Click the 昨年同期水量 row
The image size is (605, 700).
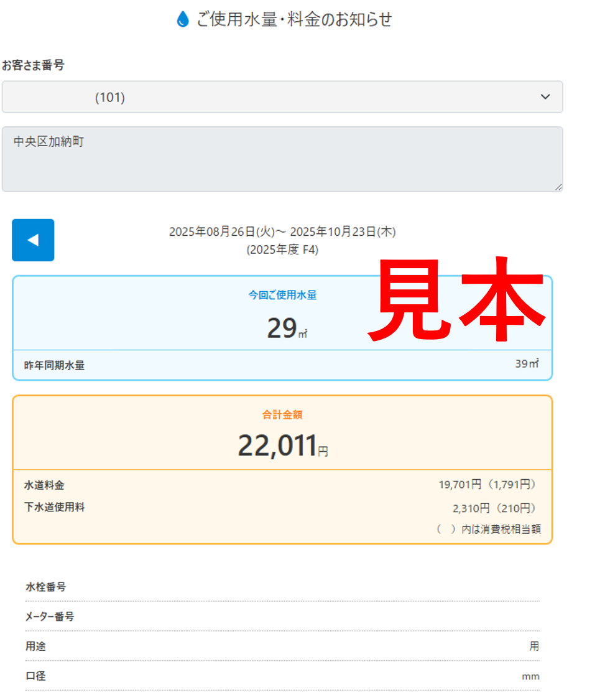(282, 365)
